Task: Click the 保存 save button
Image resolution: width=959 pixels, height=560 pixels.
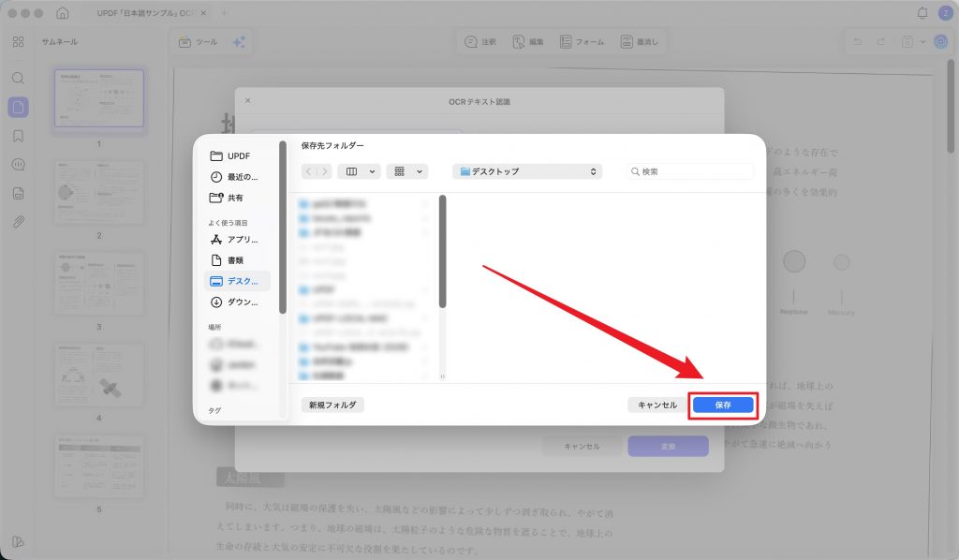Action: [723, 405]
